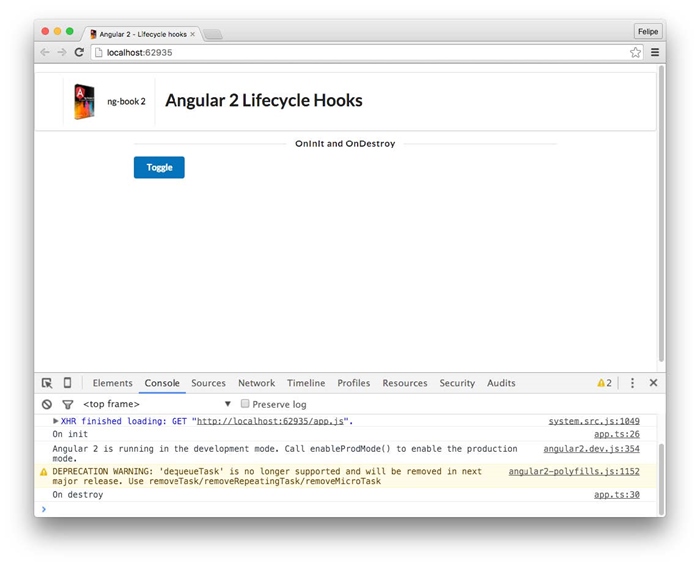Close the DevTools panel
Image resolution: width=700 pixels, height=566 pixels.
click(x=653, y=383)
